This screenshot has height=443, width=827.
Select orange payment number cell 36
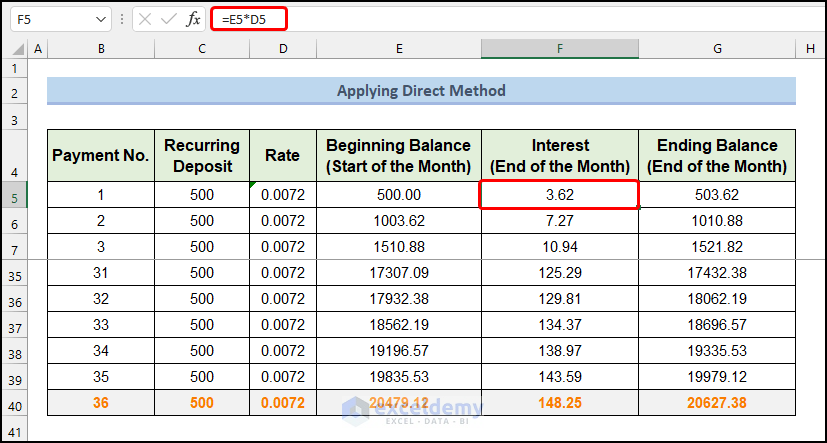click(x=101, y=402)
